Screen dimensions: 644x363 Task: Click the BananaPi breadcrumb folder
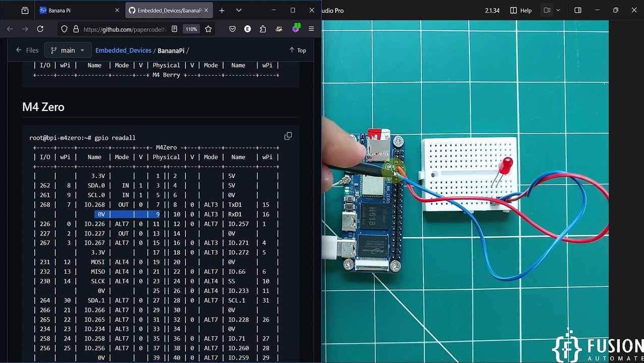171,50
